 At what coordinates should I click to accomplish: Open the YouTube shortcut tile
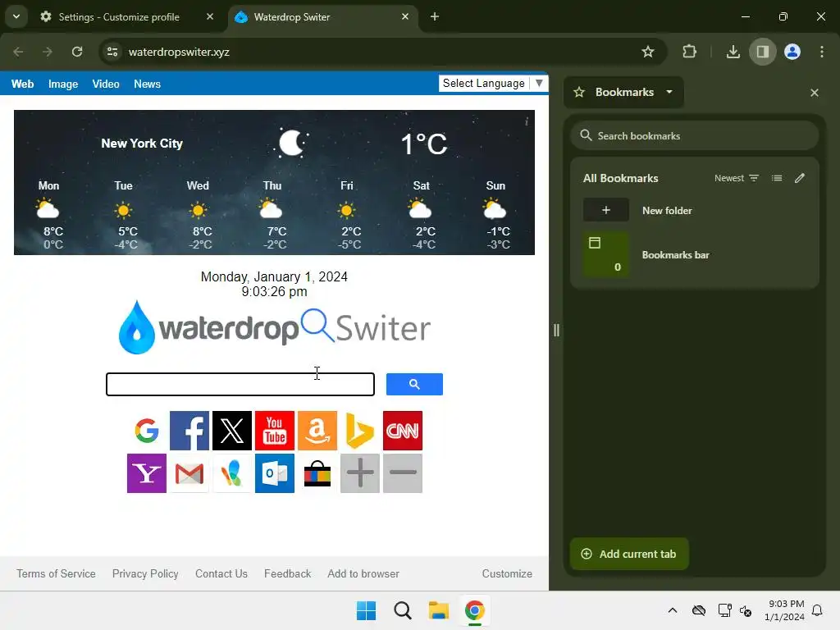click(274, 431)
